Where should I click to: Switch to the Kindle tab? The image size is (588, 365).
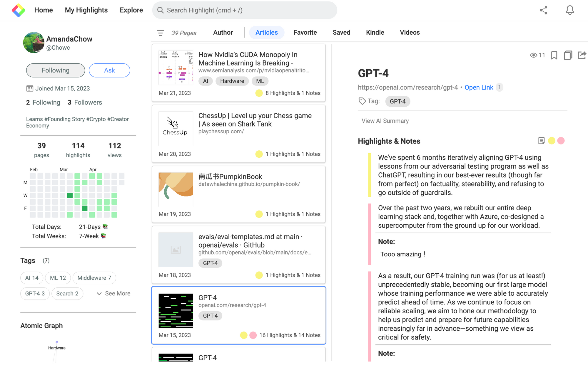(375, 33)
